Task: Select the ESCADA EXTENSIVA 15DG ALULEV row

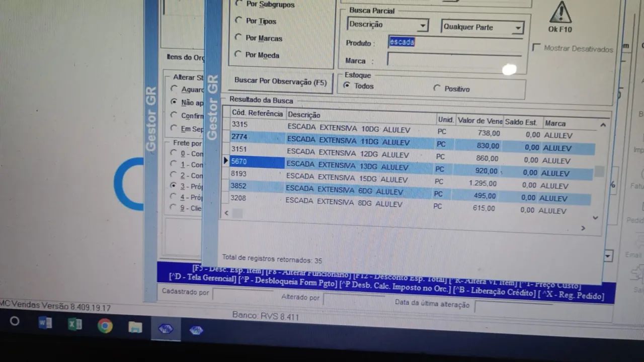Action: point(347,179)
